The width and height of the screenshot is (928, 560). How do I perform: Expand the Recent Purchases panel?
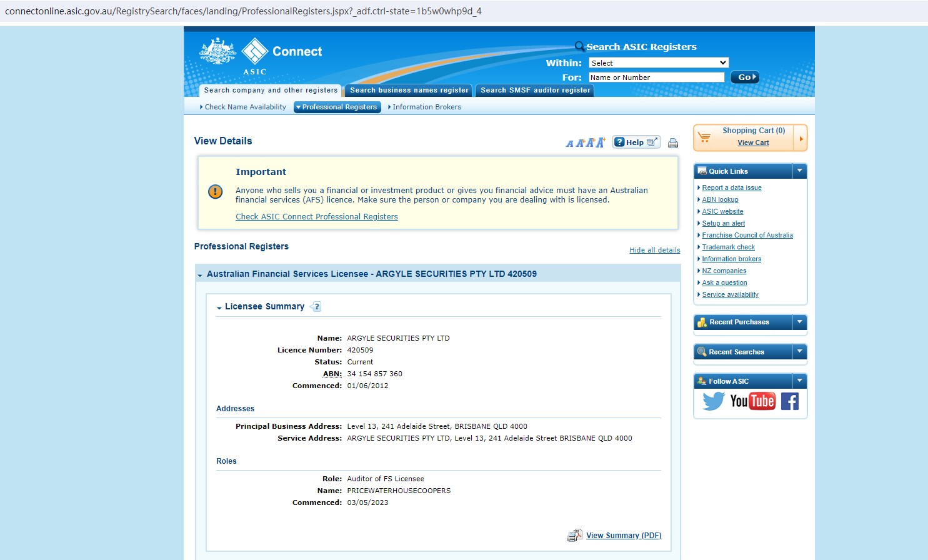coord(799,322)
